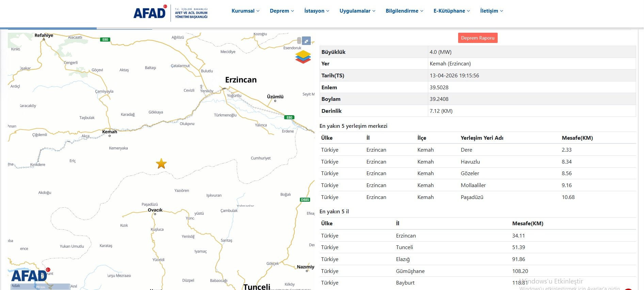The image size is (644, 290).
Task: Open the Deprem dropdown menu
Action: click(282, 11)
